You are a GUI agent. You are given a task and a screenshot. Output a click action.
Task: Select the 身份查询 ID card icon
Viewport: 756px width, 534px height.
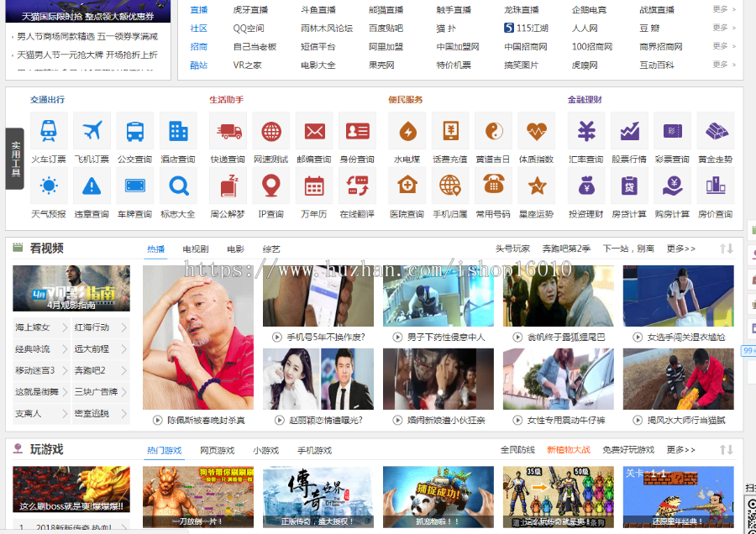[x=357, y=131]
